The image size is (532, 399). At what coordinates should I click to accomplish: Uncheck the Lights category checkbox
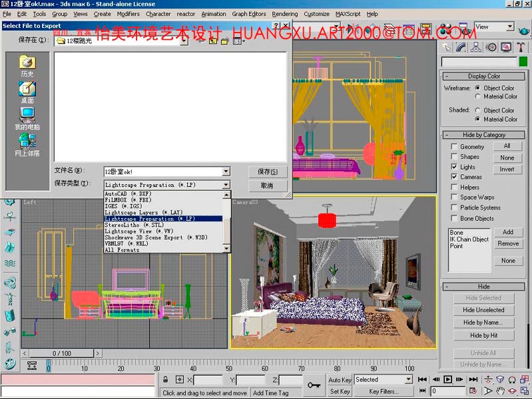pyautogui.click(x=453, y=166)
